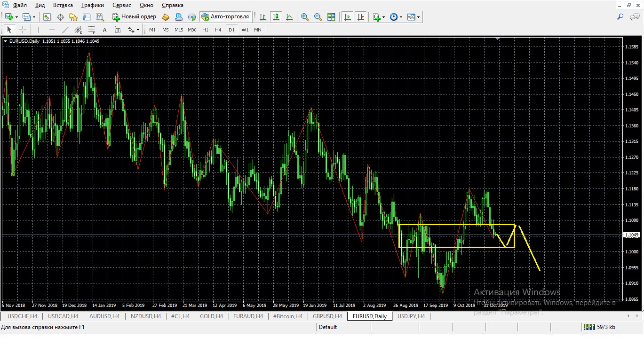Switch to the USDJPY,H4 chart tab
Image resolution: width=644 pixels, height=361 pixels.
pos(411,316)
